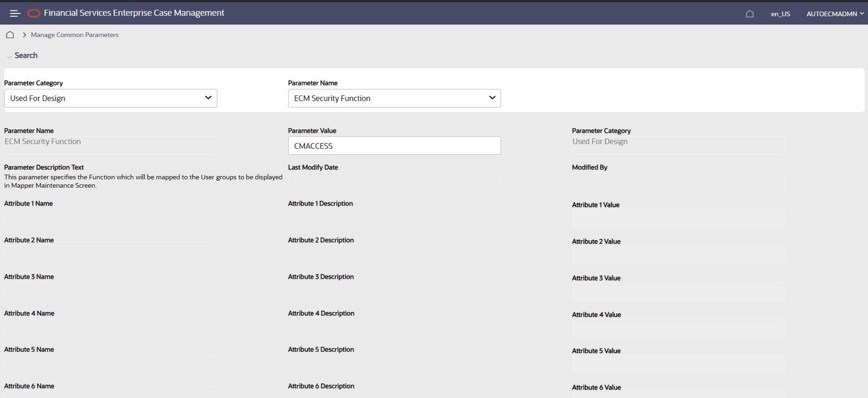Viewport: 868px width, 398px height.
Task: Click Manage Common Parameters breadcrumb
Action: 75,35
